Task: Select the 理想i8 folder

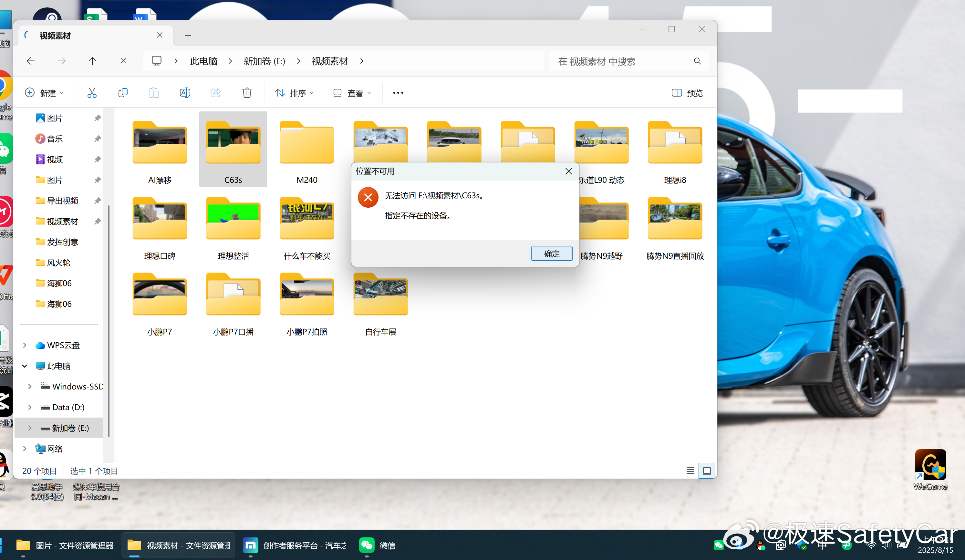Action: point(675,150)
